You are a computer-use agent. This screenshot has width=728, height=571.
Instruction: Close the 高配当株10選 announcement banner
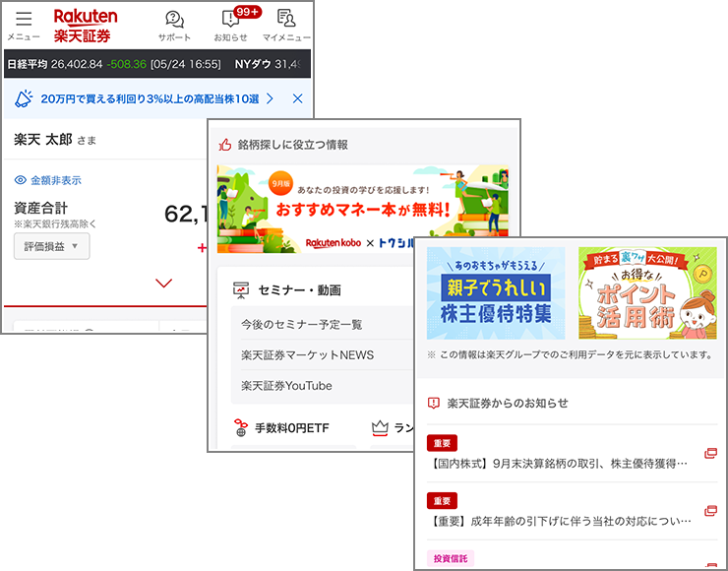(298, 98)
